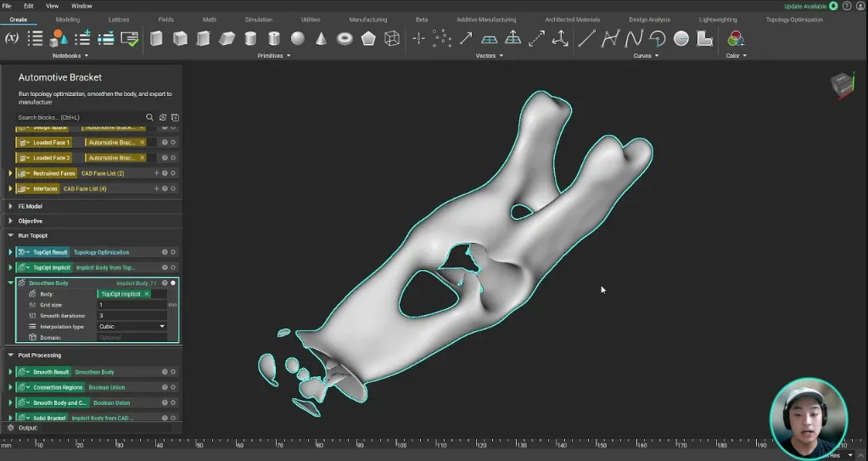Toggle visibility of Connection Regions block
Viewport: 868px width, 461px height.
click(173, 388)
